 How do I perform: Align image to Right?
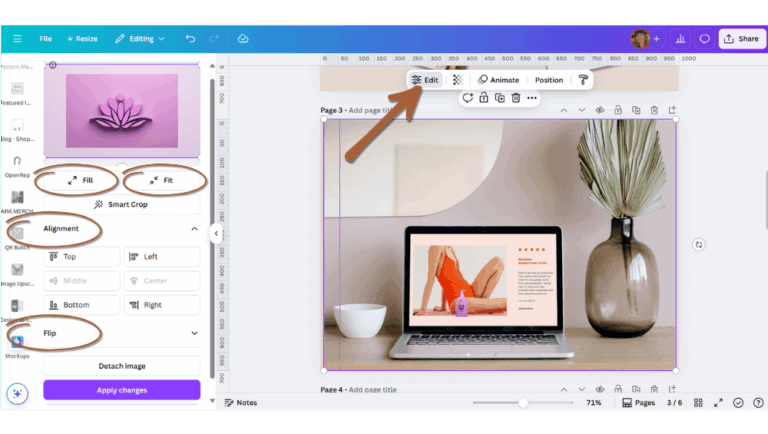[162, 305]
